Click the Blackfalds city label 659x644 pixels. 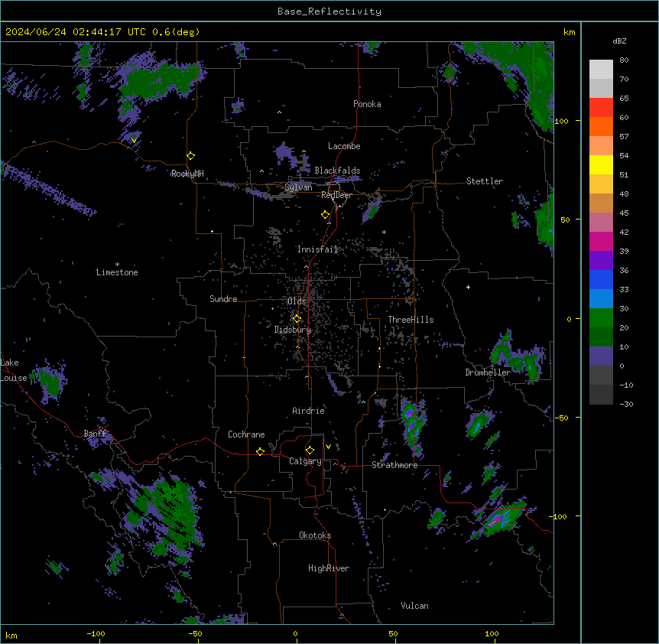[337, 171]
